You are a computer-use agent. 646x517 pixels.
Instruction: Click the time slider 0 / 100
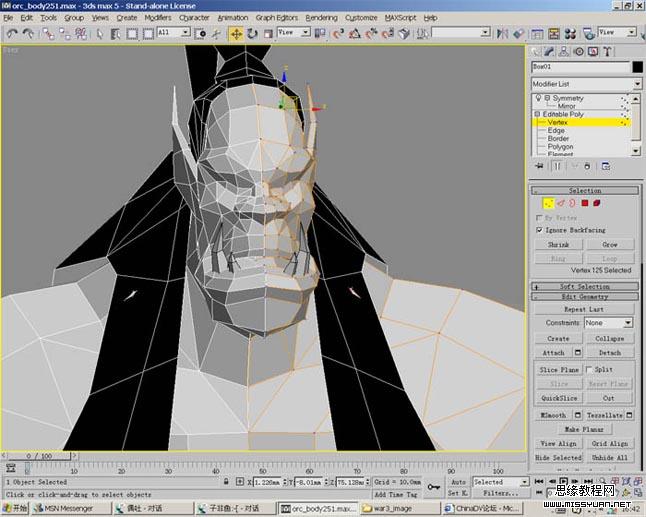pos(40,456)
